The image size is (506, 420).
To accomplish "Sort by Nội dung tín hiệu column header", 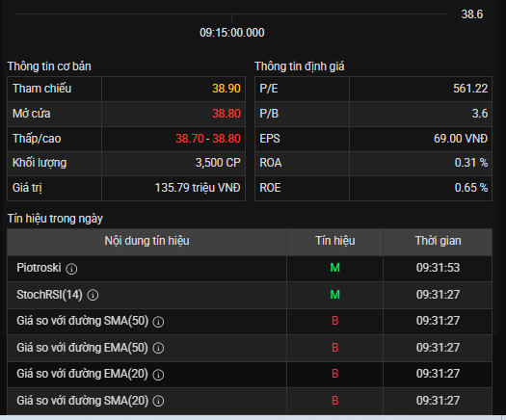I will (146, 241).
